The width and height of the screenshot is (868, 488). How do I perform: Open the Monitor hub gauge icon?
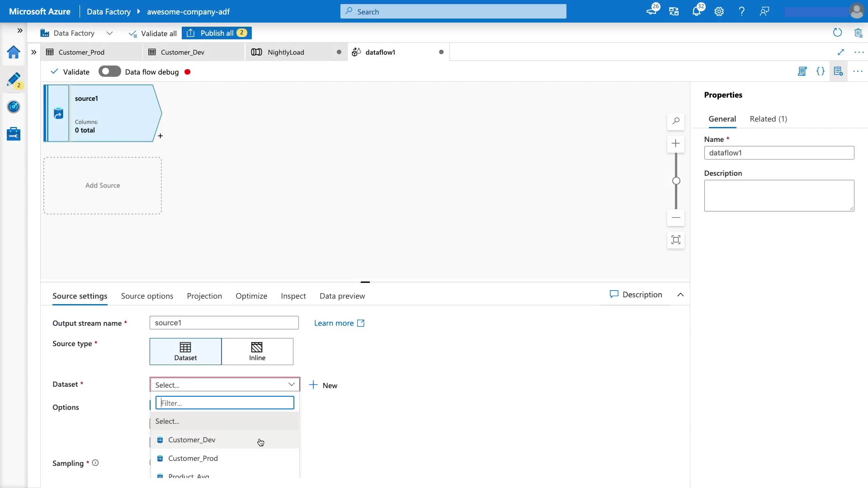coord(14,107)
